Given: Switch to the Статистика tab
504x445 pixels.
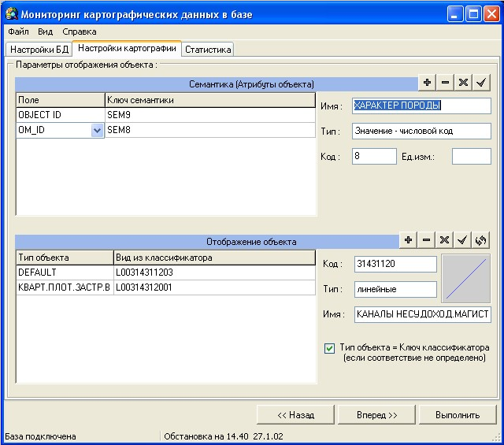Looking at the screenshot, I should point(208,49).
